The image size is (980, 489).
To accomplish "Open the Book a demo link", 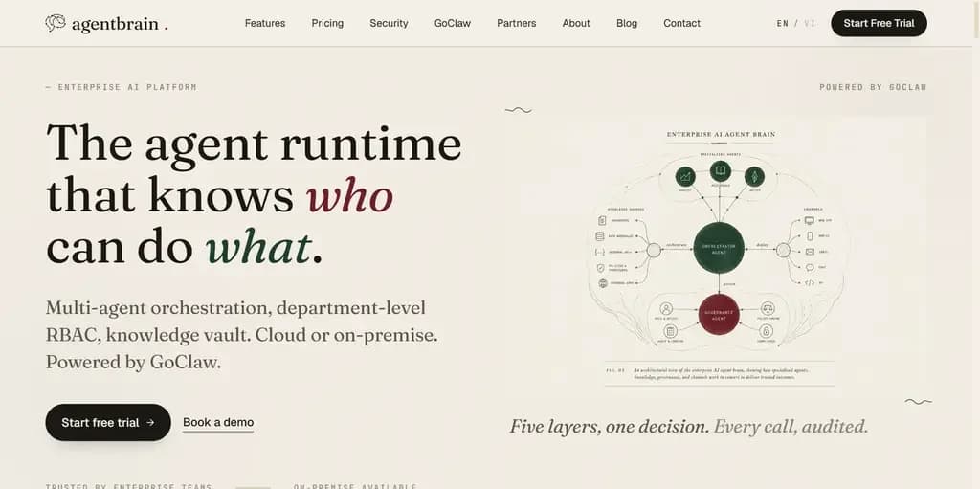I will 218,422.
